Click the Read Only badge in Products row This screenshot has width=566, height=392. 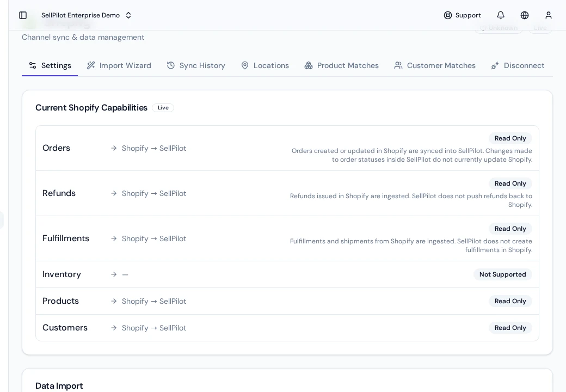pos(510,301)
